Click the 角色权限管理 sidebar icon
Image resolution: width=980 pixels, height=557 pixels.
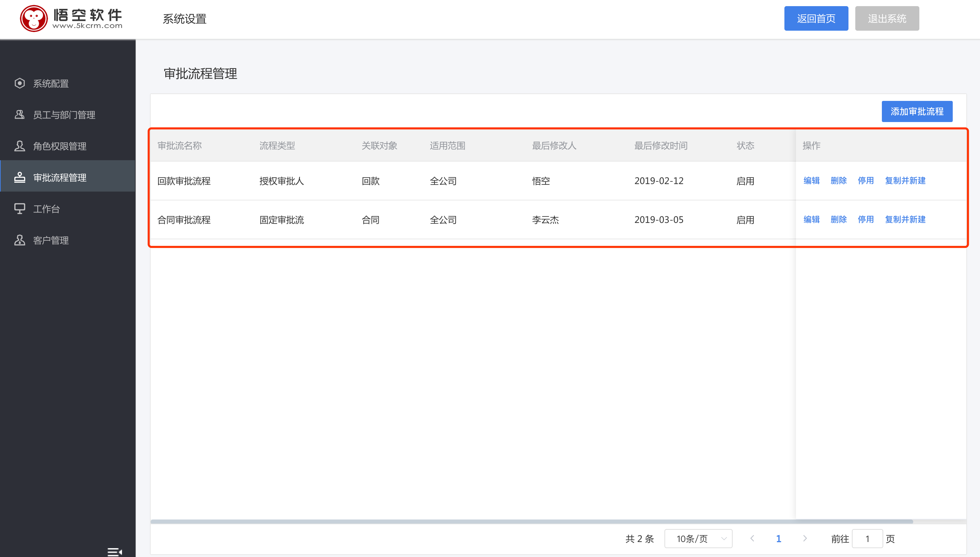coord(19,146)
